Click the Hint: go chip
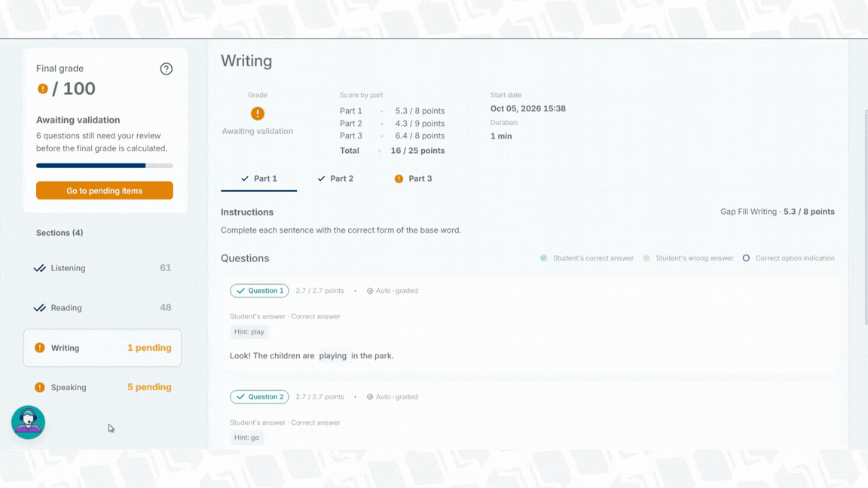868x488 pixels. 246,438
